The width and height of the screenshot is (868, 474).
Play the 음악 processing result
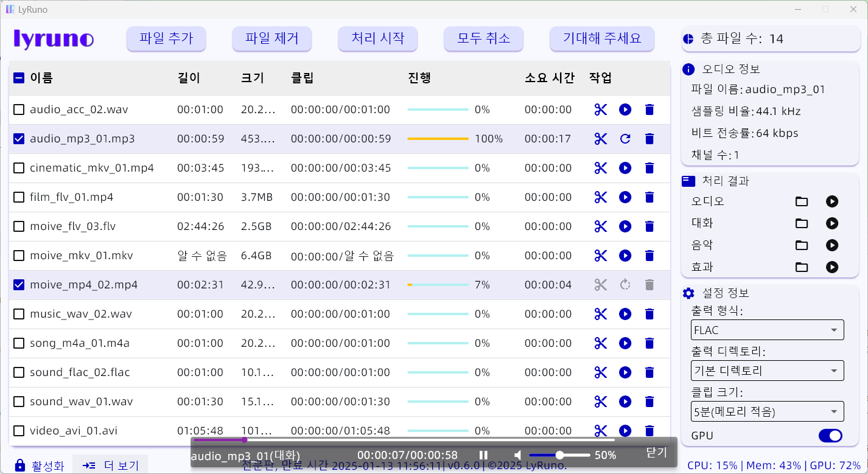click(x=831, y=245)
